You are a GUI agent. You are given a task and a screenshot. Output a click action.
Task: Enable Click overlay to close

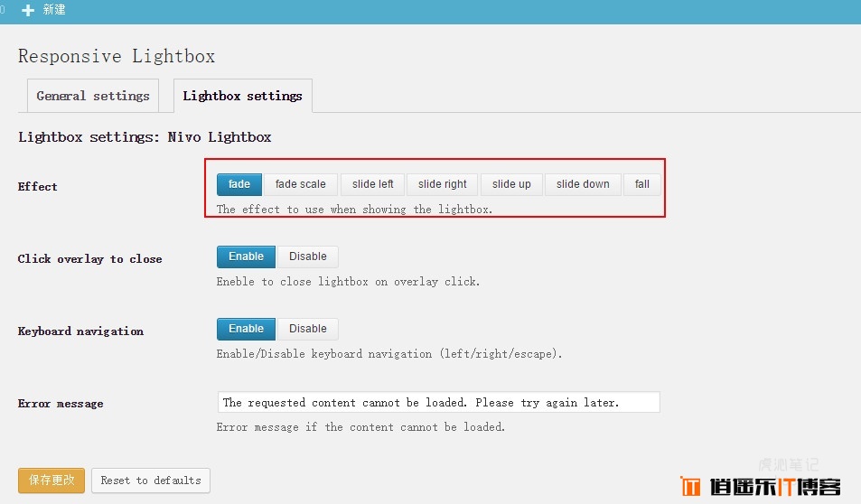pyautogui.click(x=246, y=257)
